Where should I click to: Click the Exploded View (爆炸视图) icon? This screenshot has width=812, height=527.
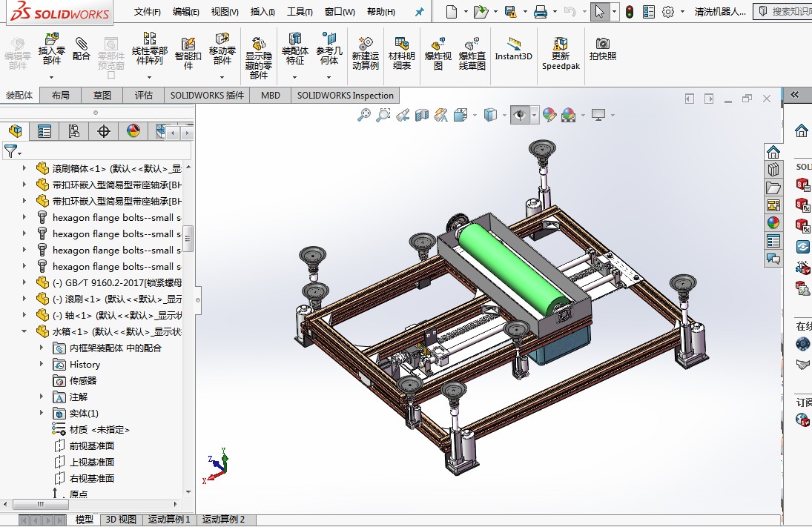[x=438, y=53]
